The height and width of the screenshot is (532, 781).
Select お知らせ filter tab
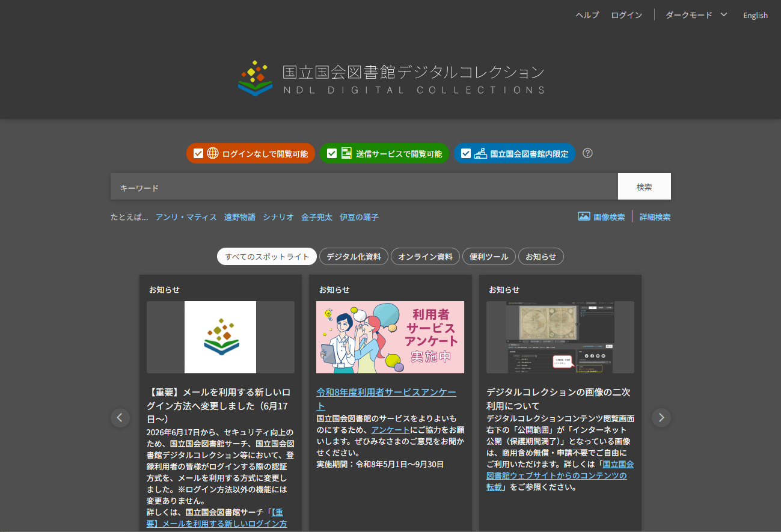tap(541, 257)
